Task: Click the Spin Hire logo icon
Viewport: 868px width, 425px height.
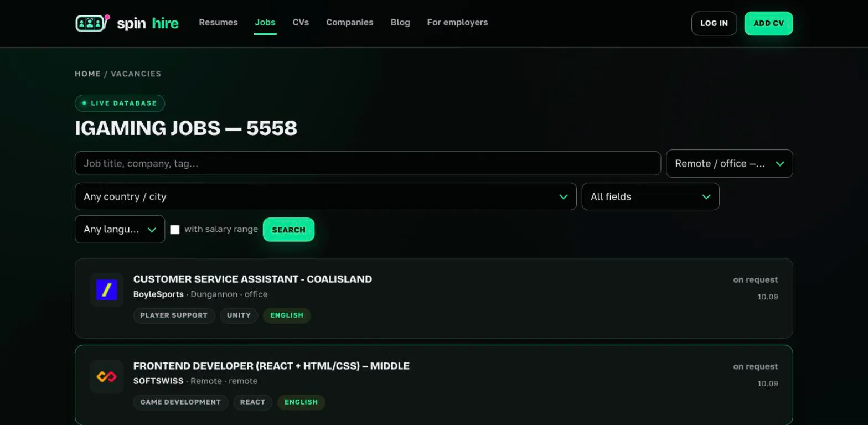Action: 92,23
